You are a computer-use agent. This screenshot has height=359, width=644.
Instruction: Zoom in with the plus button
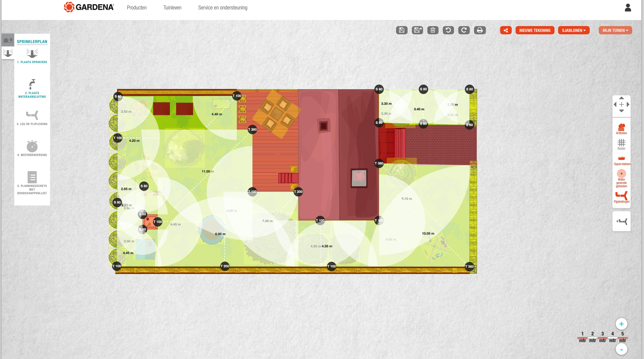[x=621, y=324]
